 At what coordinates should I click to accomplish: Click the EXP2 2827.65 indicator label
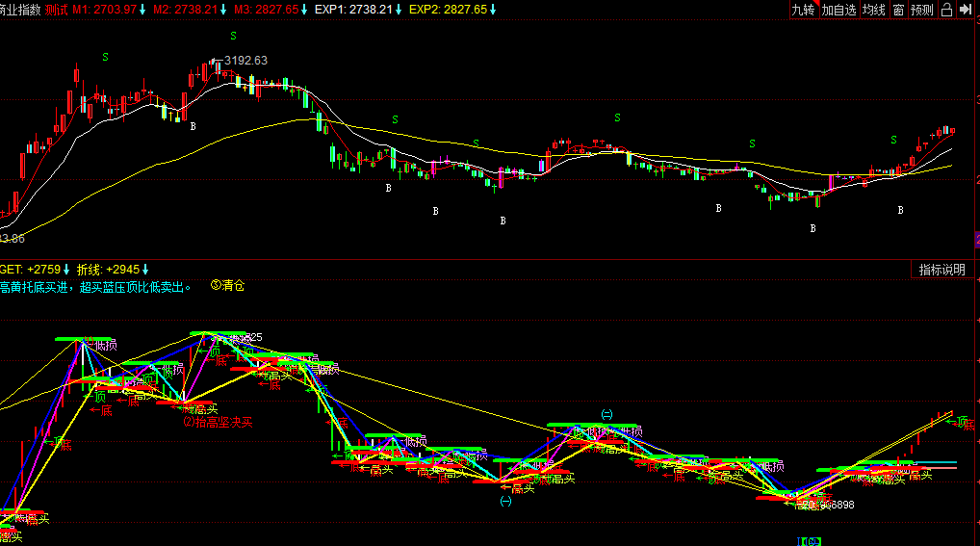pos(447,10)
